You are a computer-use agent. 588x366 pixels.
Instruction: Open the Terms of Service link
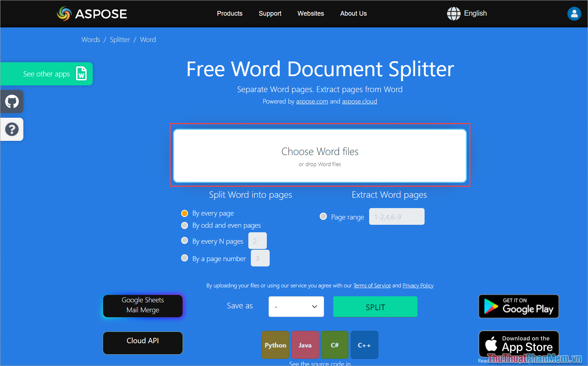372,286
